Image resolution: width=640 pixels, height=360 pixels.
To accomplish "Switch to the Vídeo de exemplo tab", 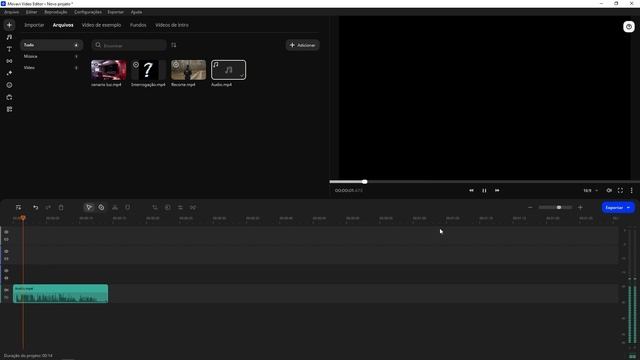I will click(101, 25).
